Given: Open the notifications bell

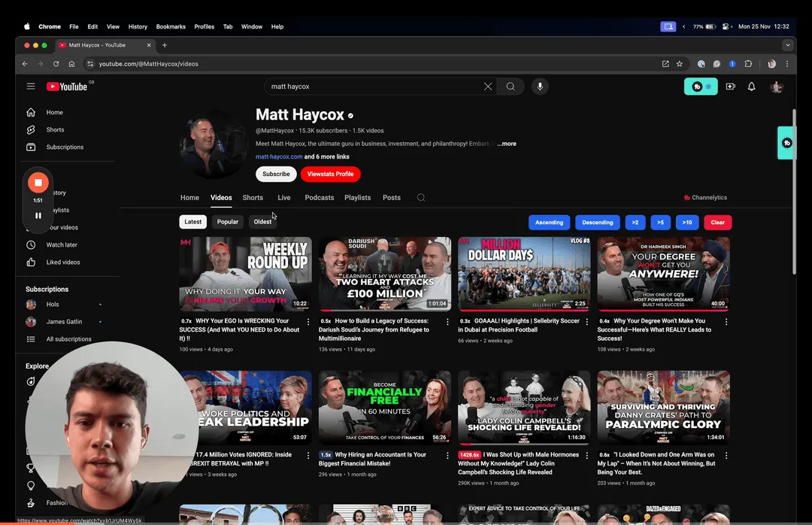Looking at the screenshot, I should click(x=751, y=86).
